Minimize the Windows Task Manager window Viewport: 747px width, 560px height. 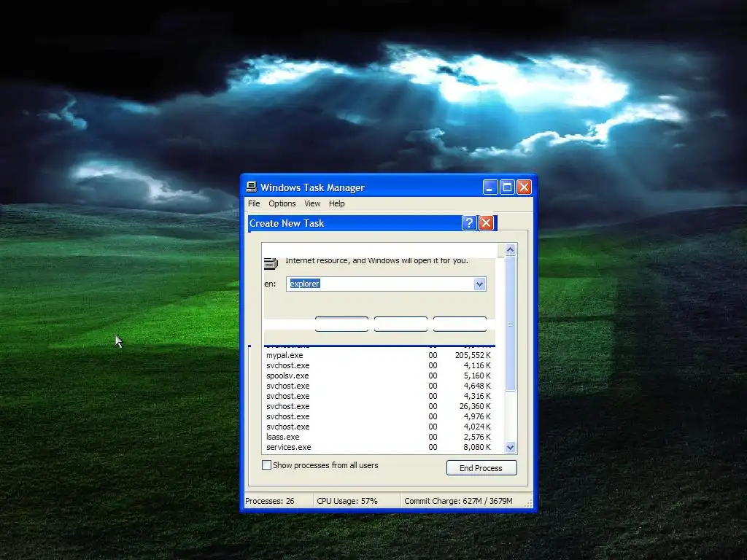(x=489, y=187)
